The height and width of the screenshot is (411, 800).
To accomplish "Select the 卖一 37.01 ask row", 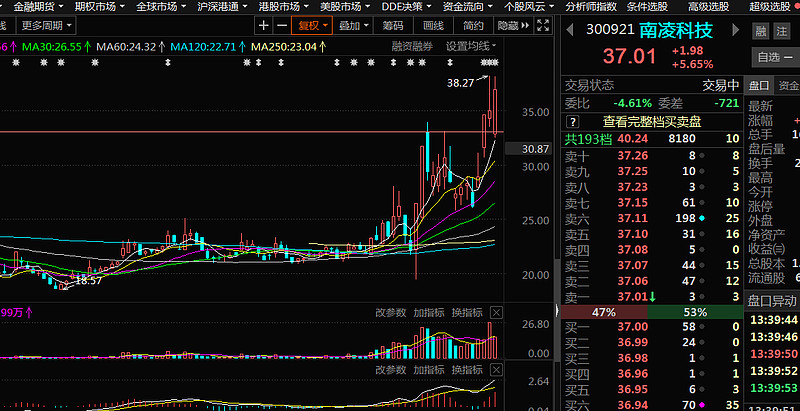I will [x=652, y=296].
